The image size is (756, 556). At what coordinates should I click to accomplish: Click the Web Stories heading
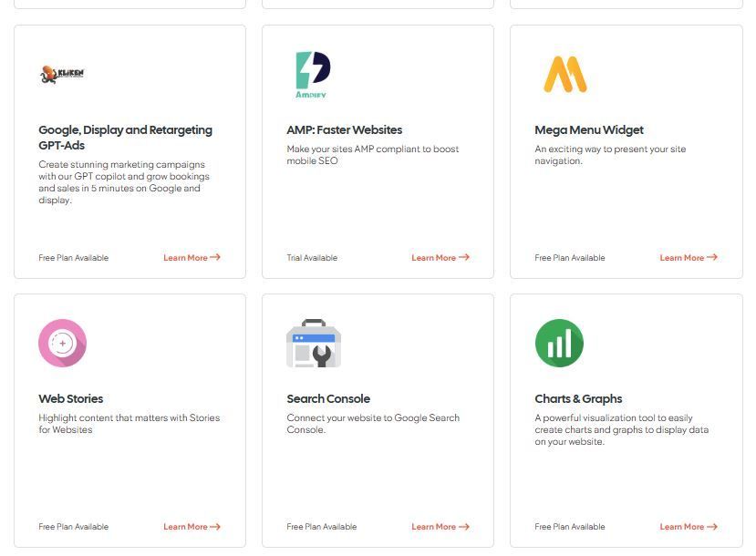click(x=71, y=399)
